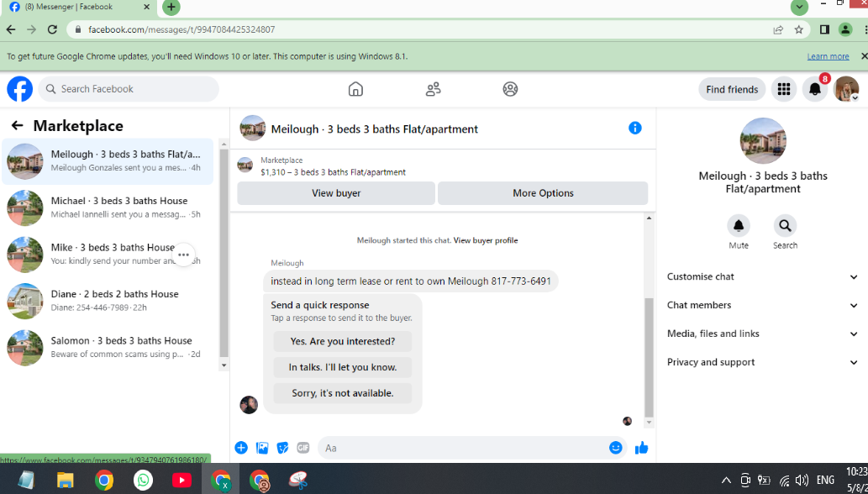Image resolution: width=868 pixels, height=494 pixels.
Task: Open the Facebook logo home link
Action: click(x=20, y=89)
